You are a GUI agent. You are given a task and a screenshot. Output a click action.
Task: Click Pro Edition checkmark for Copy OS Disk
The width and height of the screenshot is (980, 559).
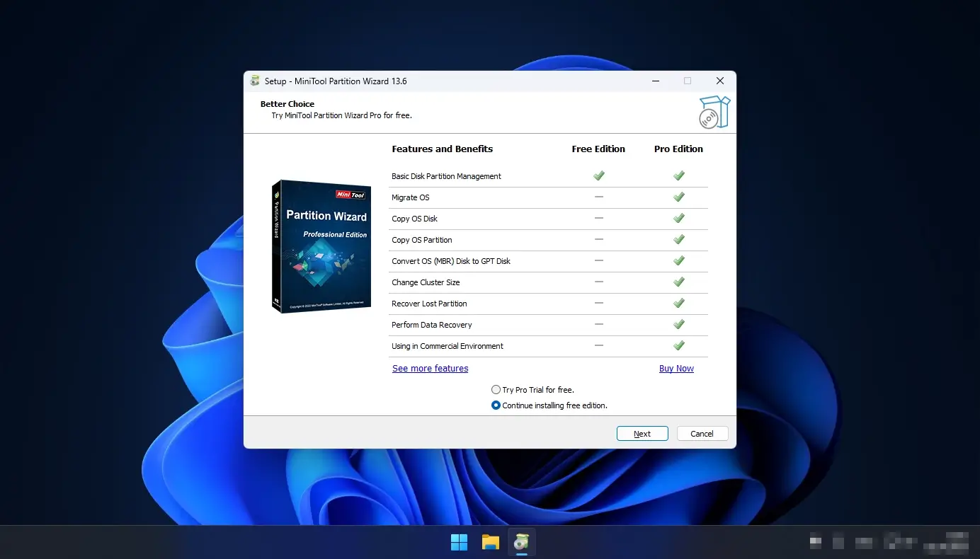click(x=679, y=218)
